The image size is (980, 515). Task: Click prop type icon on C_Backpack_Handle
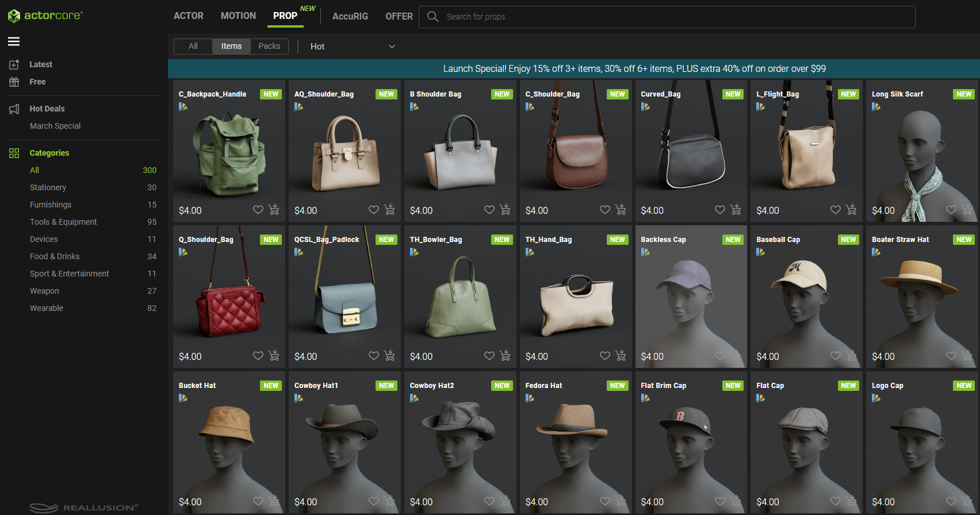tap(183, 106)
